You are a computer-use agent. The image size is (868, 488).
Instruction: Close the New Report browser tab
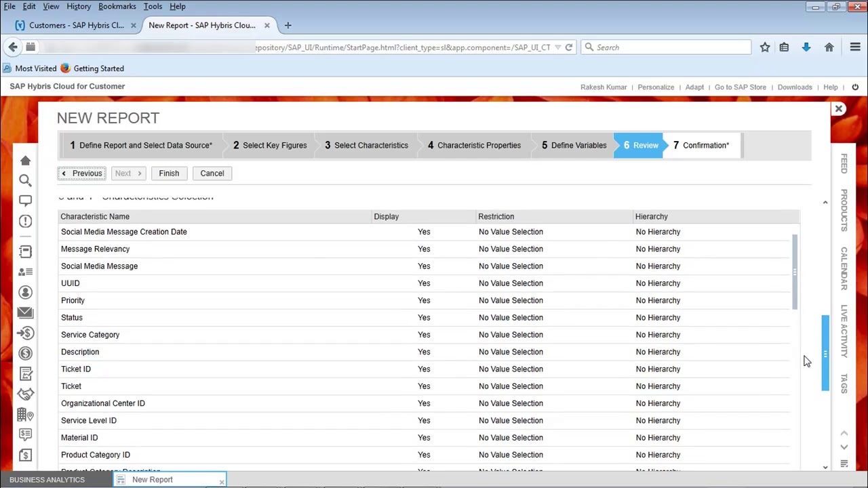[x=267, y=25]
